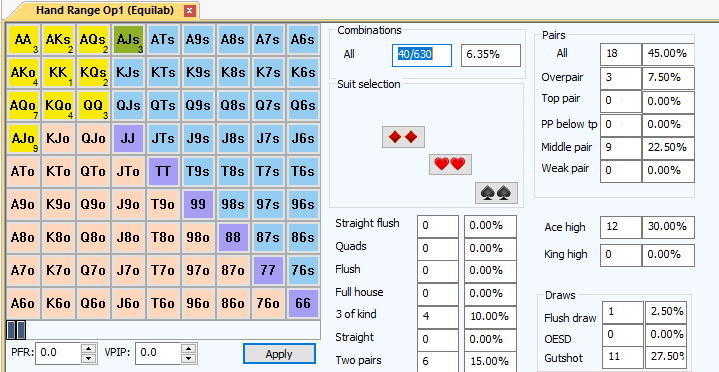The image size is (719, 372).
Task: Click the Weak pair label
Action: tap(565, 168)
